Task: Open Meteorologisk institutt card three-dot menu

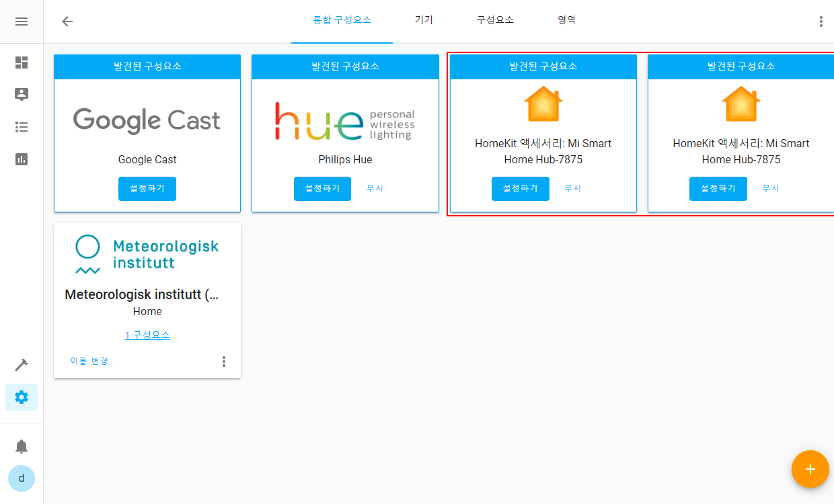Action: click(224, 362)
